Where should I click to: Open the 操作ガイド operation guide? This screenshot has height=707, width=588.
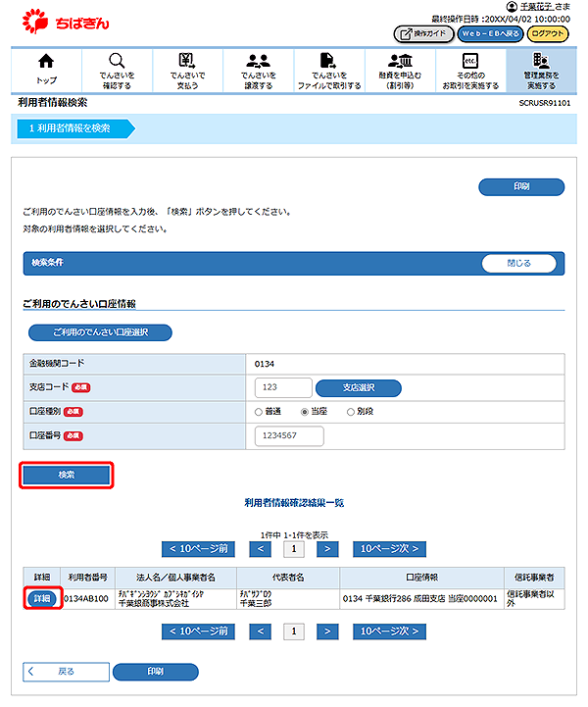tap(423, 33)
